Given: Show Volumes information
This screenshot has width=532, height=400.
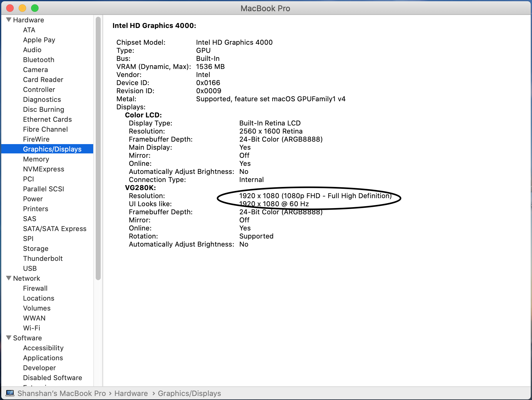Looking at the screenshot, I should coord(37,308).
